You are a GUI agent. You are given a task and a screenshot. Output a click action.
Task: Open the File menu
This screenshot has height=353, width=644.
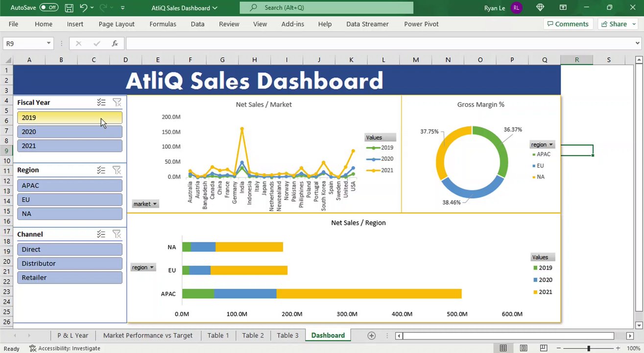point(13,24)
